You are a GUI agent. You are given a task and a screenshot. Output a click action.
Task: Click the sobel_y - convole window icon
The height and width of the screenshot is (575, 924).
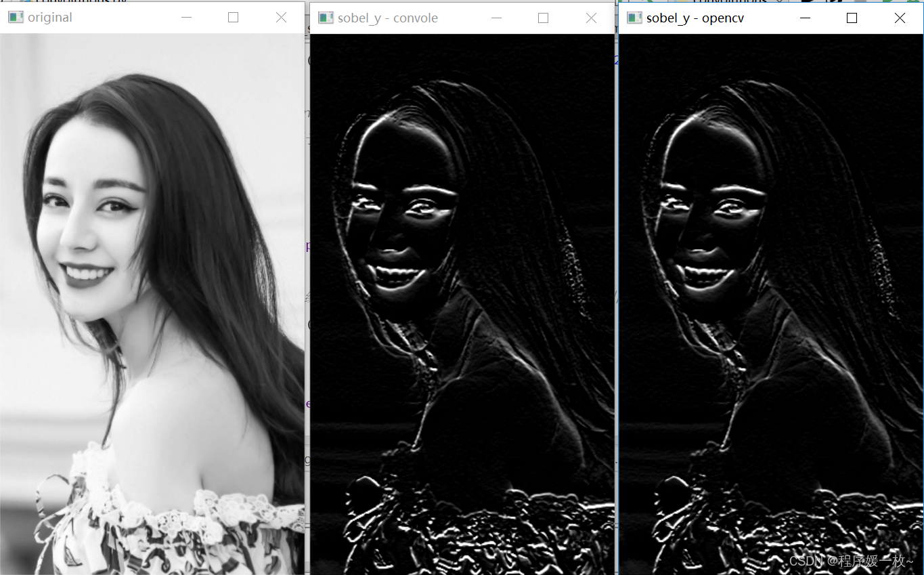(326, 18)
